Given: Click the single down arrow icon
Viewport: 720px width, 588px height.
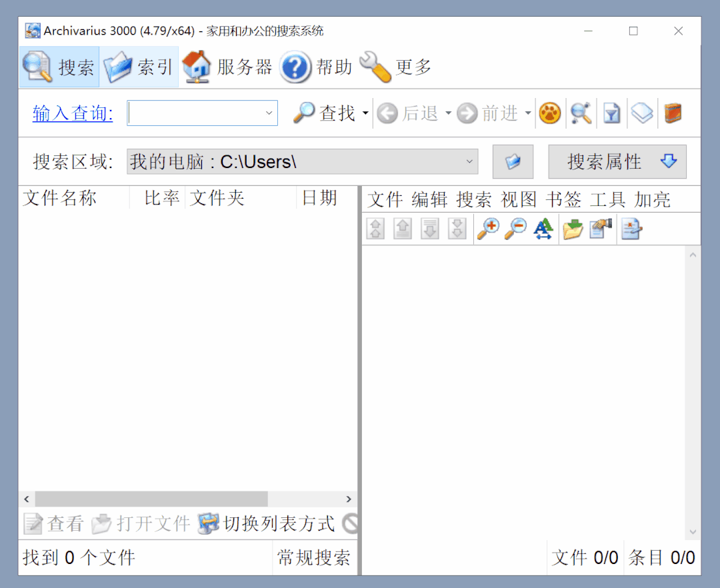Looking at the screenshot, I should [430, 229].
